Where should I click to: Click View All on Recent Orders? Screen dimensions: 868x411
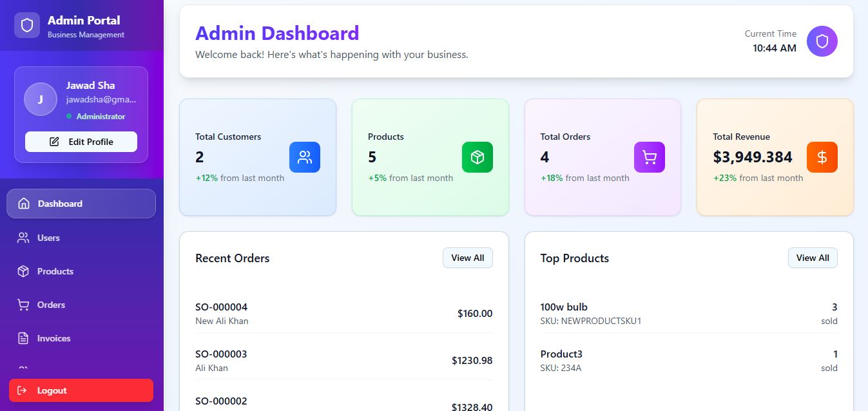[467, 258]
